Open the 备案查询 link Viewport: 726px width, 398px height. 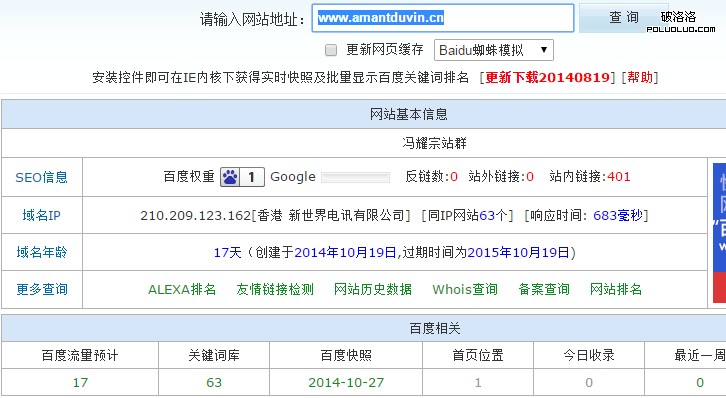(544, 290)
